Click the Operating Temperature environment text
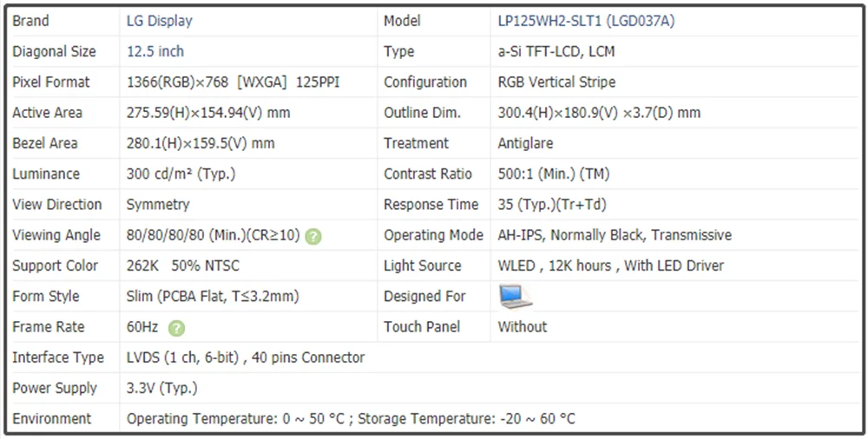 coord(351,419)
